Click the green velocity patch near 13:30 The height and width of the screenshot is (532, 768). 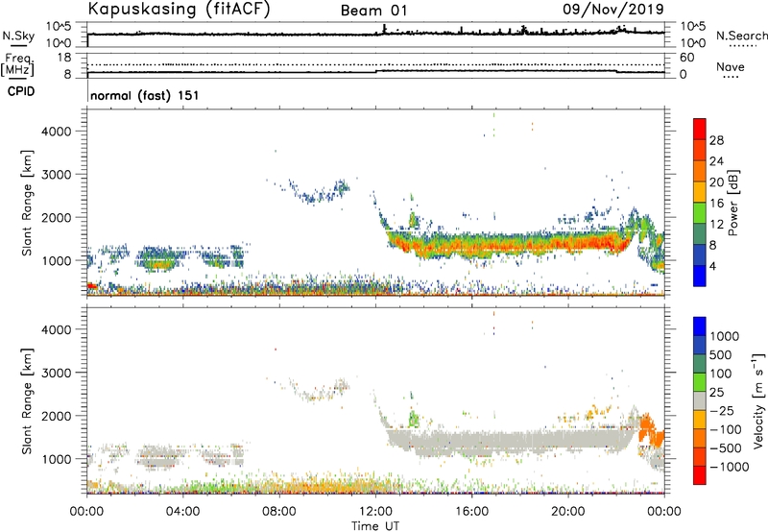(x=414, y=419)
